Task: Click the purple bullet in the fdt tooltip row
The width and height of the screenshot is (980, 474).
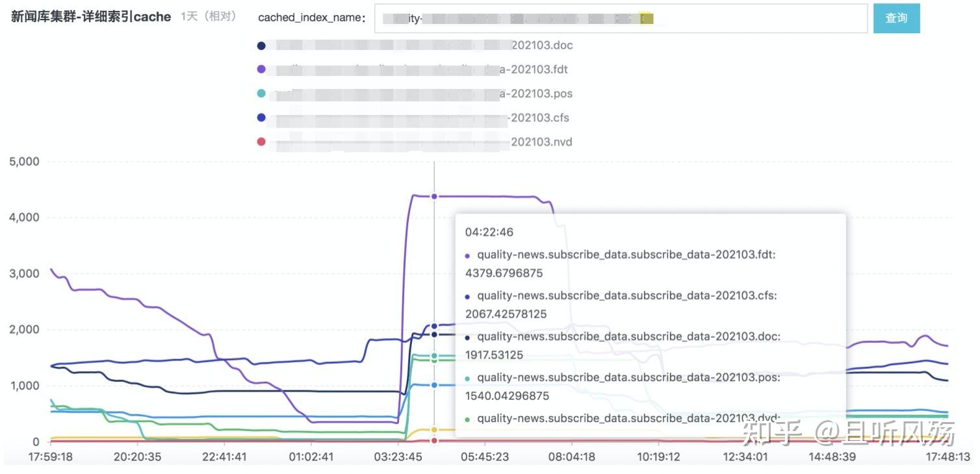Action: click(x=466, y=255)
